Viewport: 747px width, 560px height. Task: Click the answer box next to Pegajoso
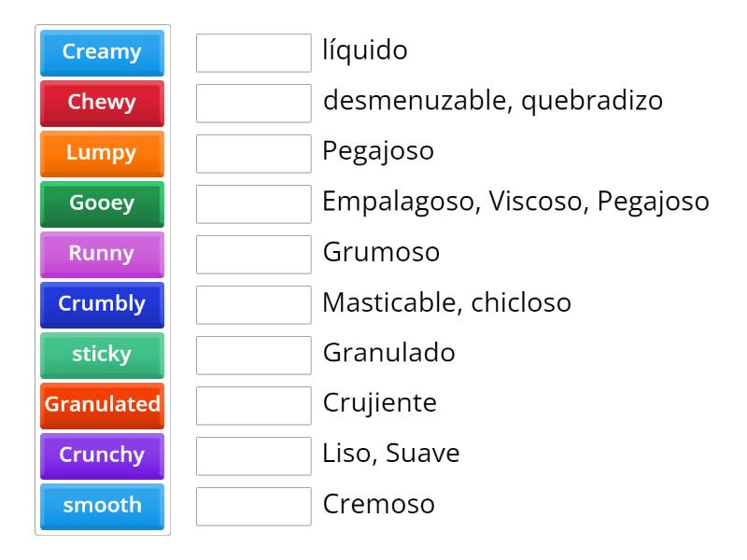pyautogui.click(x=253, y=154)
